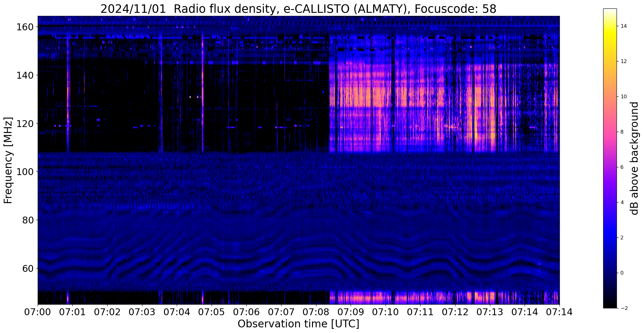Click the 07:11 time tick label
The height and width of the screenshot is (333, 644).
(x=421, y=312)
